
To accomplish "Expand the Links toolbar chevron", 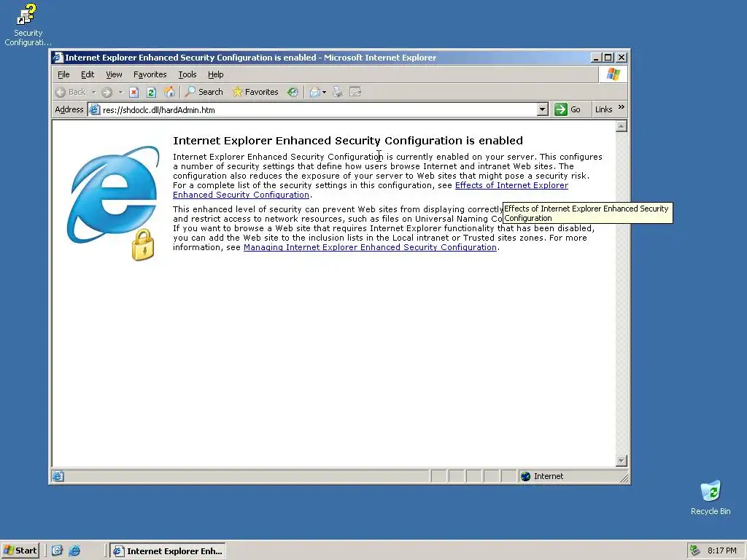I will pyautogui.click(x=622, y=108).
